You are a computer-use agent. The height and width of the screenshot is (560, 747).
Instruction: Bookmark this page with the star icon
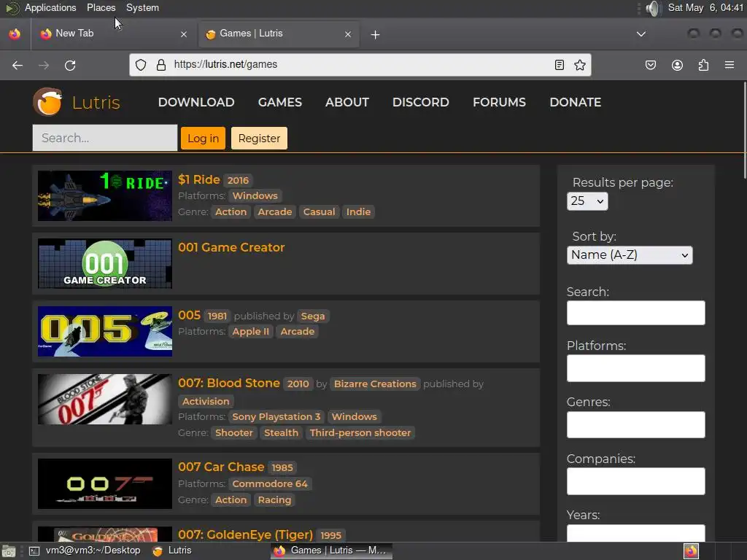[580, 65]
